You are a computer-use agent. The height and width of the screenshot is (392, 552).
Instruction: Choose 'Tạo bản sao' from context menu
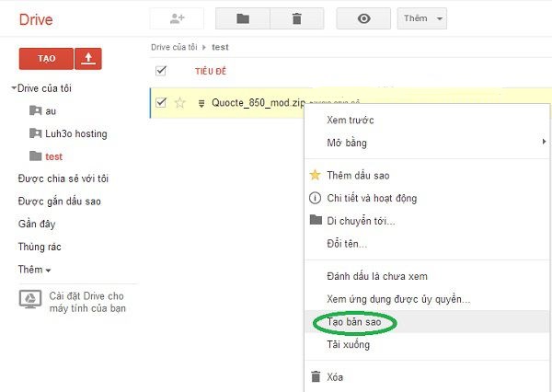coord(355,323)
